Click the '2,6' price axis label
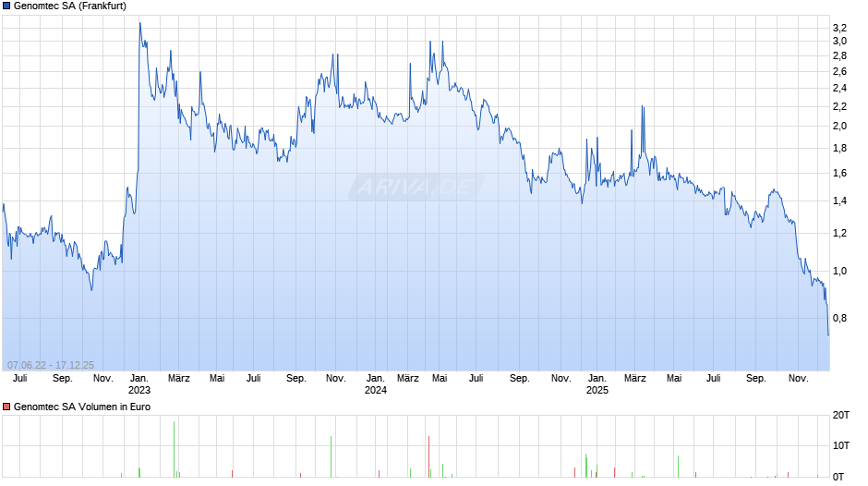868x486 pixels. pyautogui.click(x=839, y=71)
